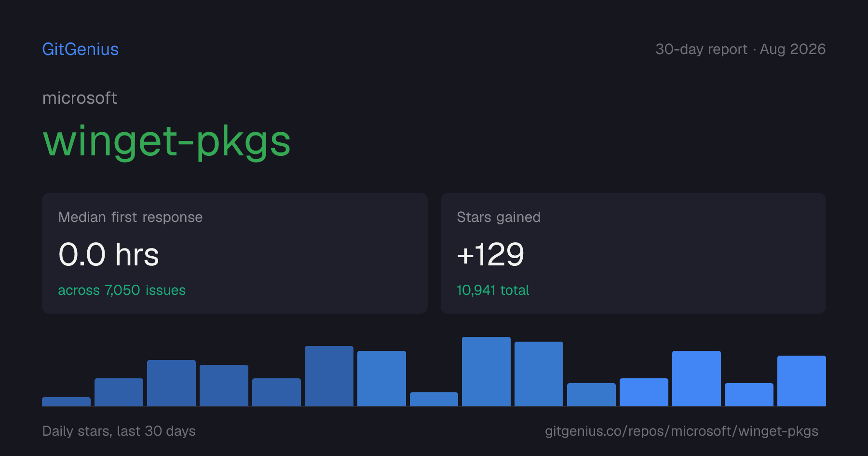Click the second bar in the chart
The height and width of the screenshot is (456, 868).
pyautogui.click(x=119, y=392)
